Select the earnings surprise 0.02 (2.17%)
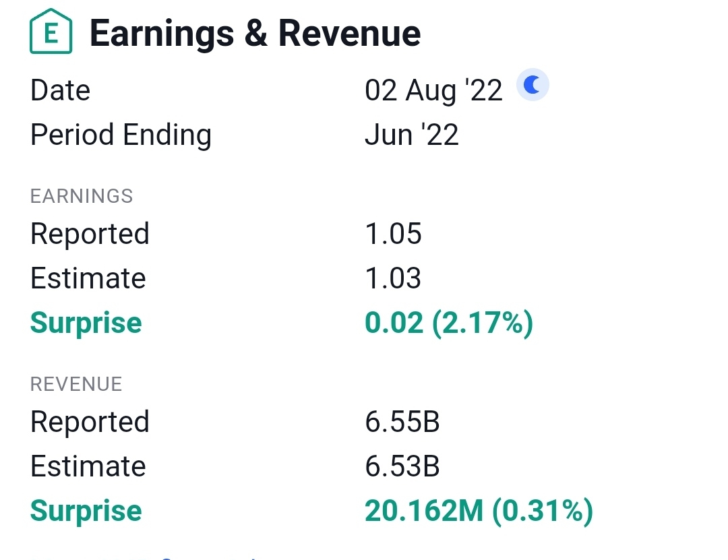This screenshot has width=728, height=560. tap(449, 323)
